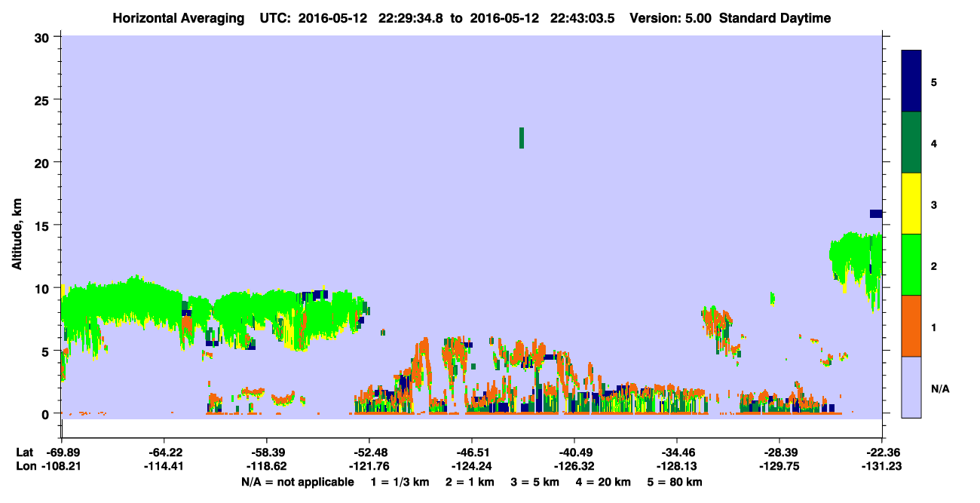Click latitude value -34.46
The image size is (980, 503).
click(x=676, y=452)
